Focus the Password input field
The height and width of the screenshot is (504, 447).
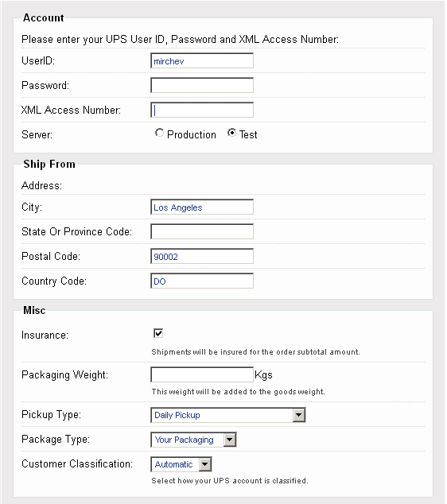202,86
